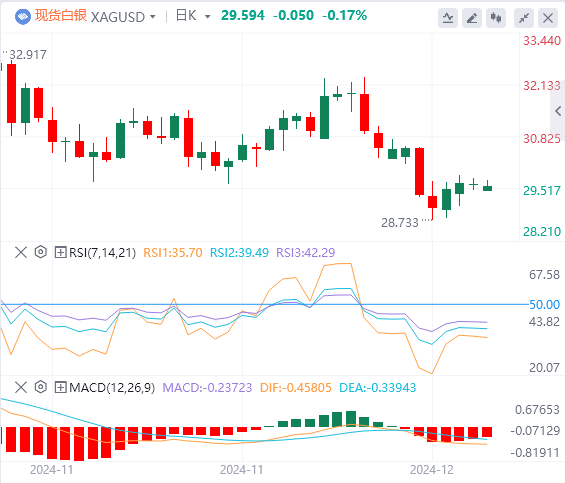Click the 现货白银 title text
This screenshot has width=565, height=483.
pyautogui.click(x=61, y=16)
